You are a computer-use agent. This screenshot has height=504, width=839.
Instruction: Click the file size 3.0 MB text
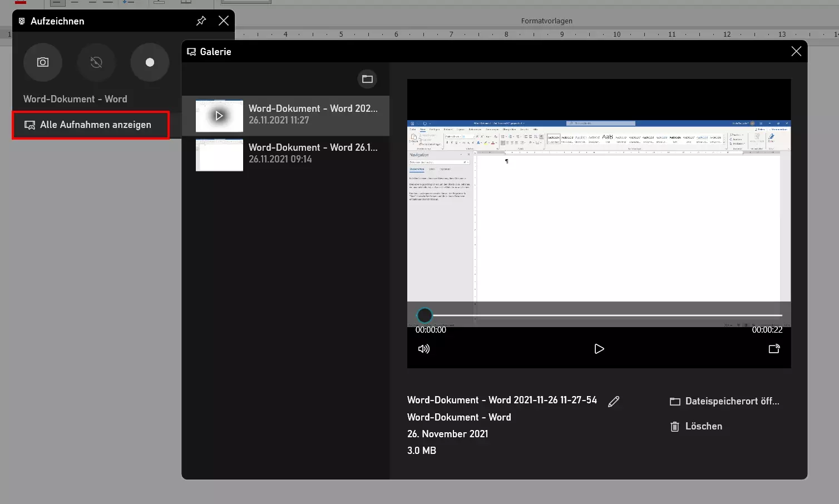[422, 451]
